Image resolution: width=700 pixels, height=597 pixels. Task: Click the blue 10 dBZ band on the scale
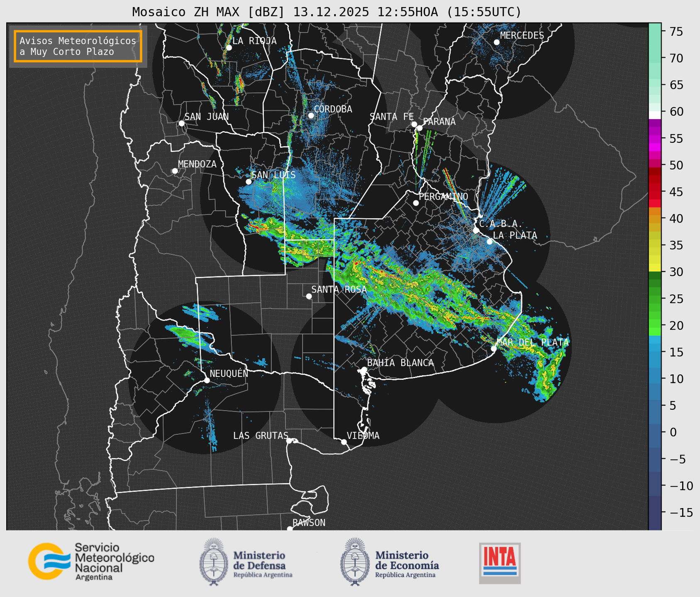point(655,379)
